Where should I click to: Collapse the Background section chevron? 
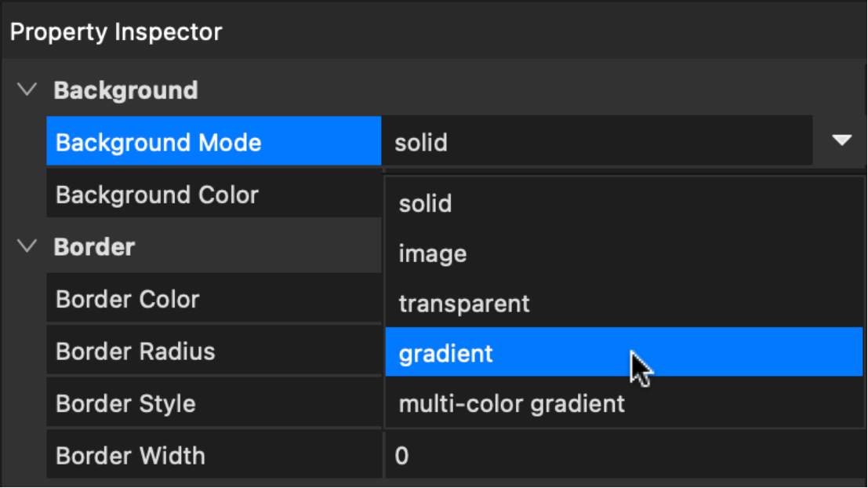coord(27,90)
